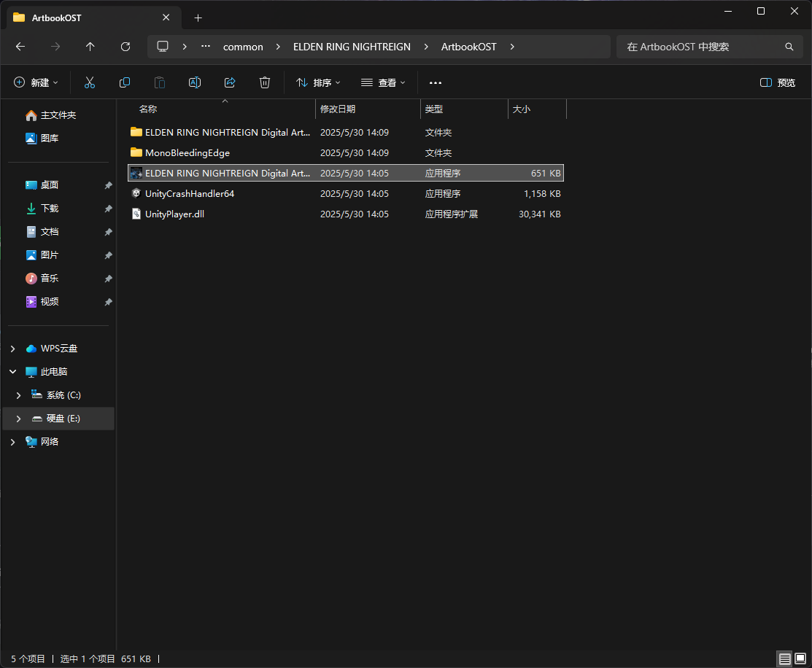The width and height of the screenshot is (812, 668).
Task: Unpin 文档 from quick access
Action: pos(108,232)
